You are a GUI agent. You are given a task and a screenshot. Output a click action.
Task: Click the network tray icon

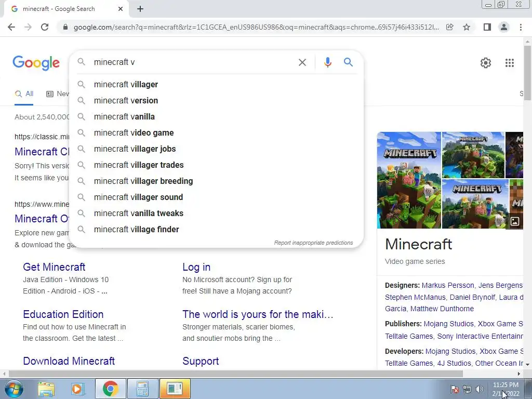coord(467,389)
